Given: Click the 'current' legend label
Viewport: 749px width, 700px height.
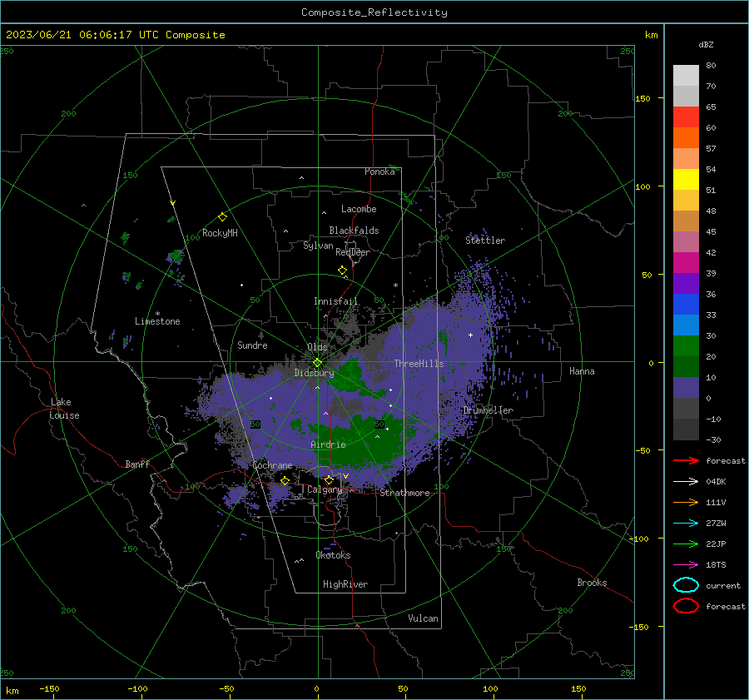Looking at the screenshot, I should [723, 585].
